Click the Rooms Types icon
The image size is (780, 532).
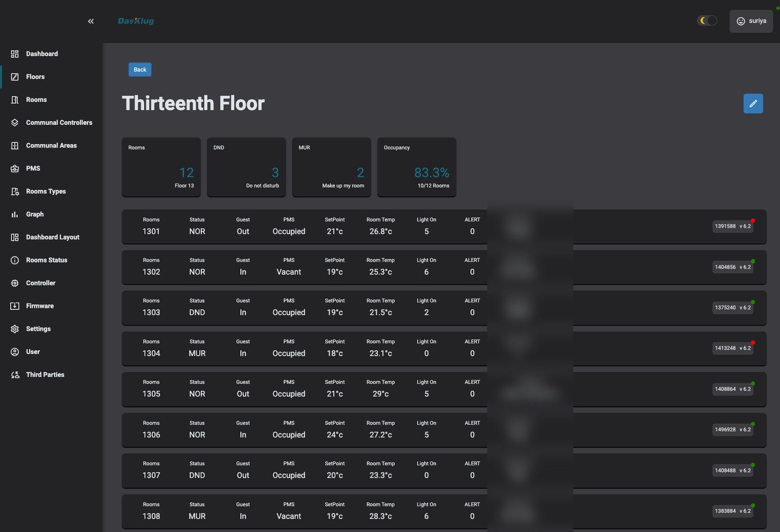(x=15, y=191)
